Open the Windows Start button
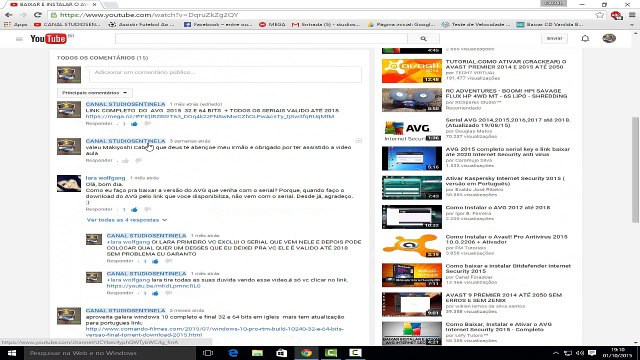This screenshot has height=360, width=640. 12,353
